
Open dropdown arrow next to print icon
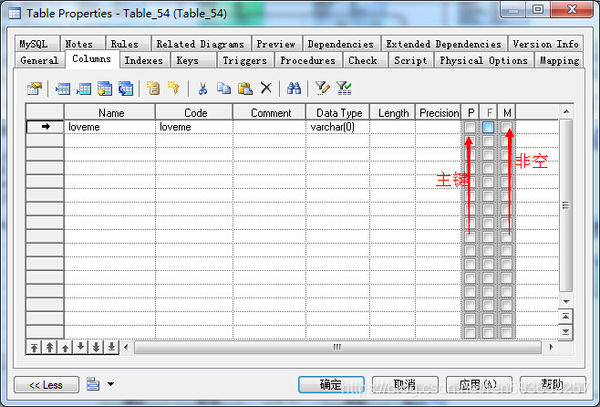[x=111, y=384]
